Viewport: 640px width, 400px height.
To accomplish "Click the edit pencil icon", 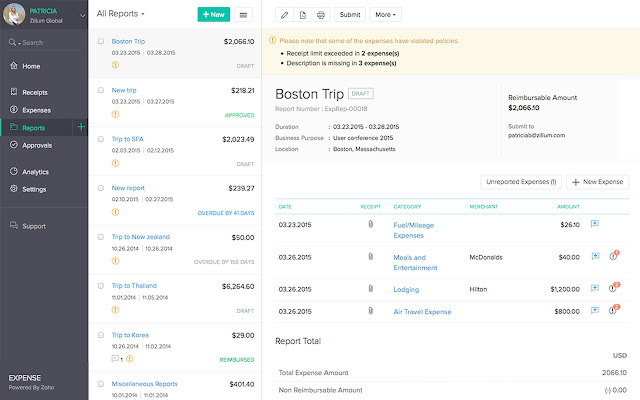I will [284, 15].
